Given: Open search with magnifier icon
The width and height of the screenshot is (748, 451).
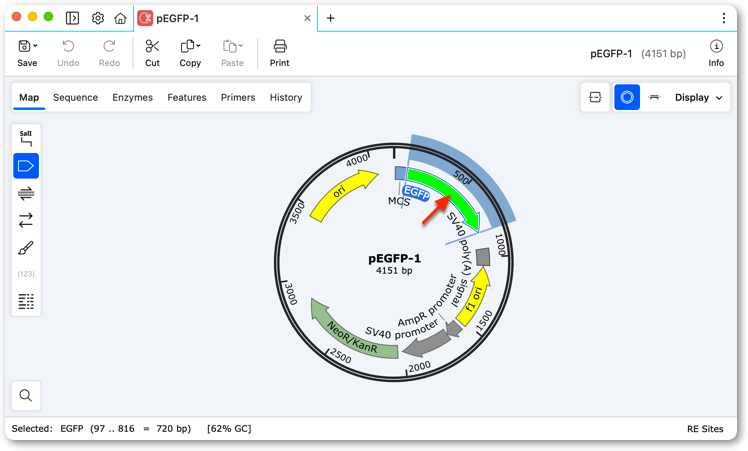Looking at the screenshot, I should [x=26, y=395].
